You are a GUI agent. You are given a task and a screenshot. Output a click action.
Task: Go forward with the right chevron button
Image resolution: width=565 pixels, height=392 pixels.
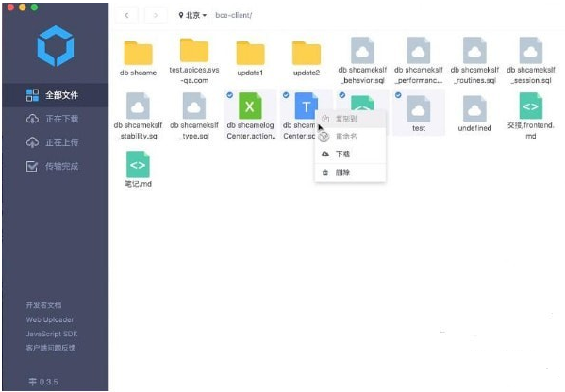[156, 15]
